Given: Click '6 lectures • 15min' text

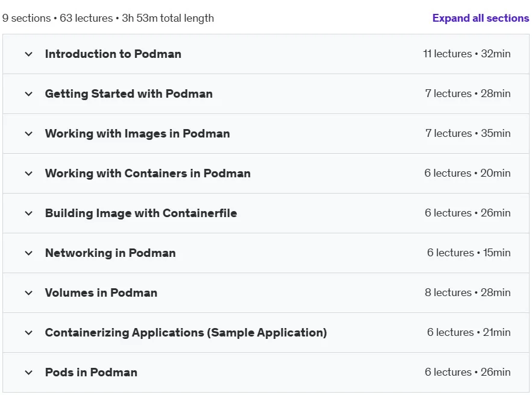Looking at the screenshot, I should pyautogui.click(x=469, y=252).
